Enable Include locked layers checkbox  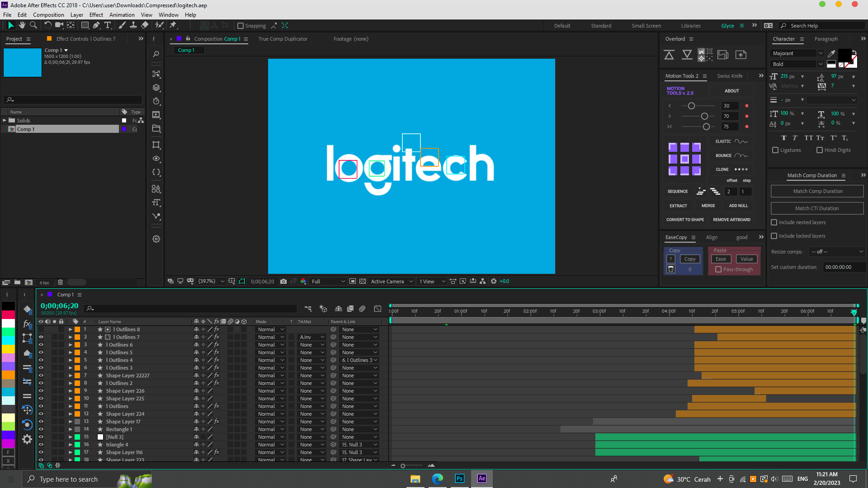tap(774, 236)
